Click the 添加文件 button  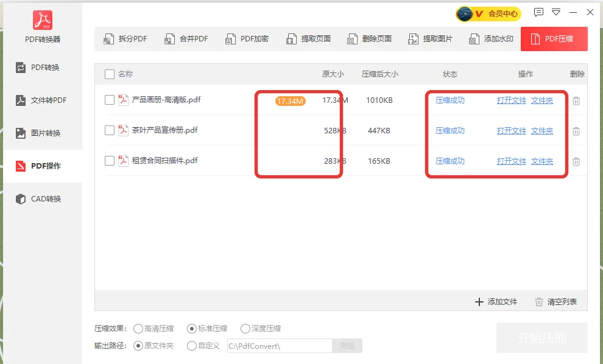(x=496, y=302)
